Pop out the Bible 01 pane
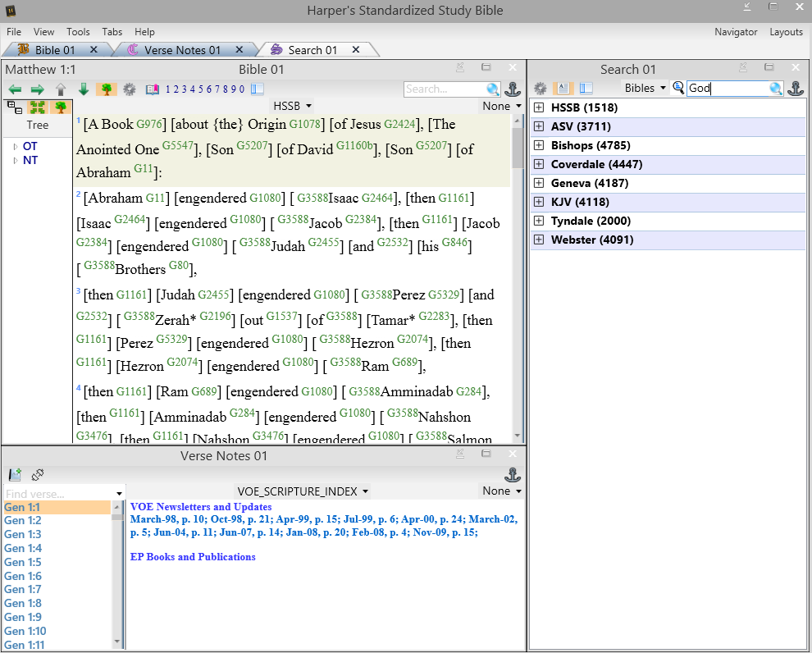 point(460,66)
